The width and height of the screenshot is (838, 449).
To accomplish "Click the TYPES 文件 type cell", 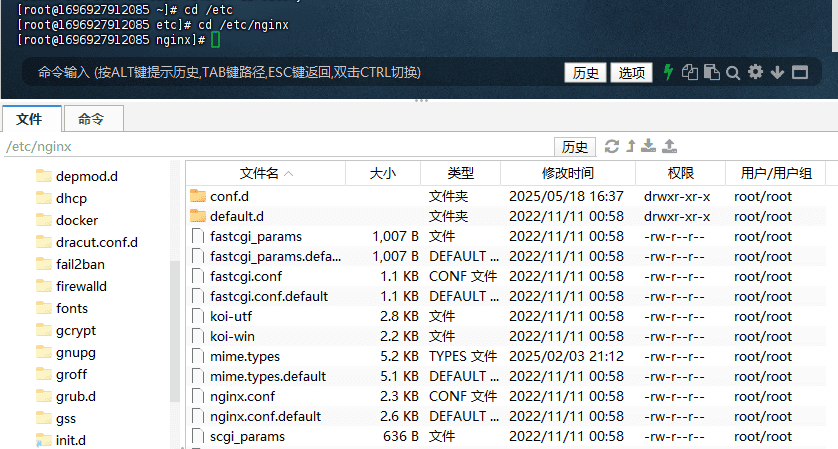I will (x=463, y=356).
